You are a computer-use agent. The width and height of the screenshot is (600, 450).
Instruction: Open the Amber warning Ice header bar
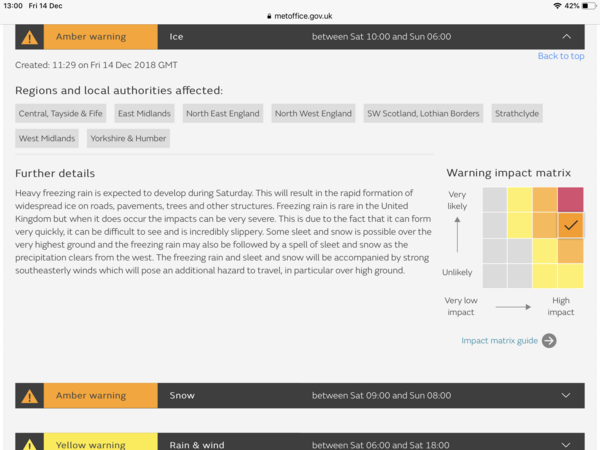(x=300, y=37)
